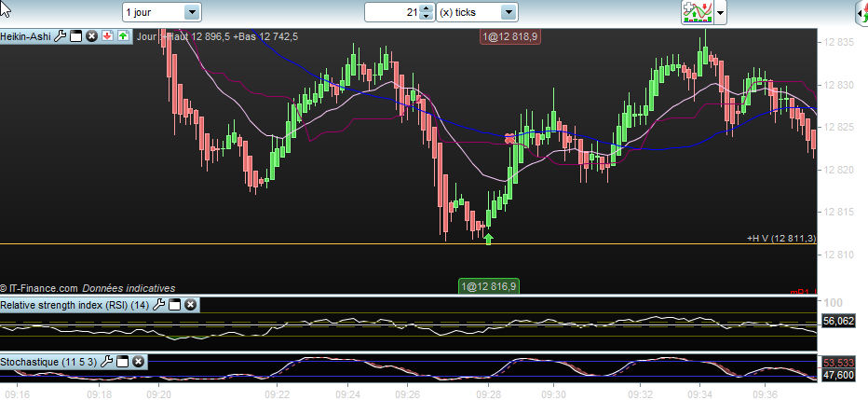The height and width of the screenshot is (400, 868).
Task: Maximize the RSI indicator panel
Action: [174, 305]
